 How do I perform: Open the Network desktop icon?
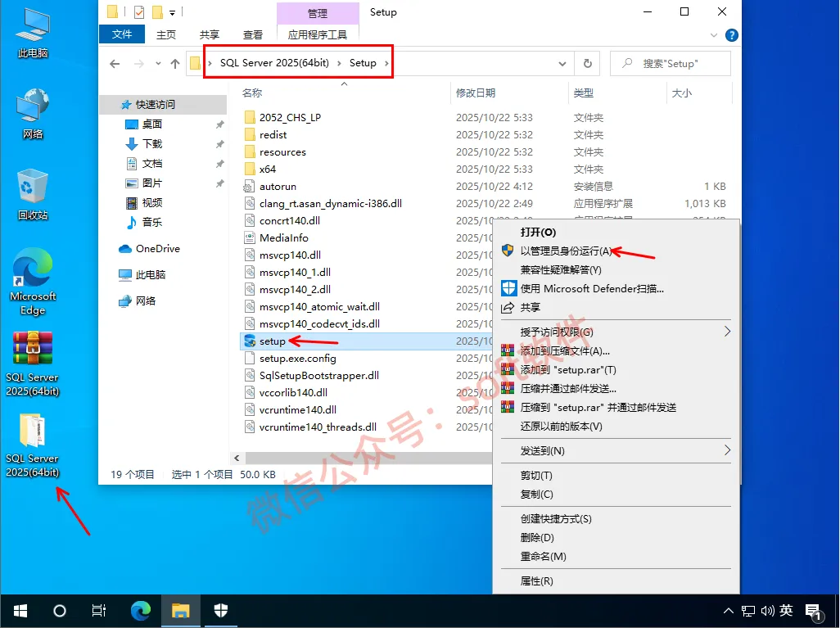point(33,114)
